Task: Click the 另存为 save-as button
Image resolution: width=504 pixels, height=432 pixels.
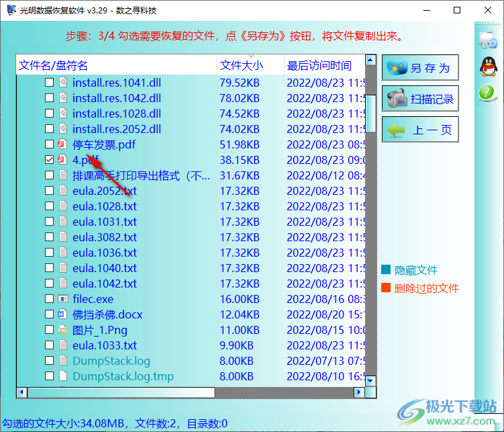Action: pos(420,68)
